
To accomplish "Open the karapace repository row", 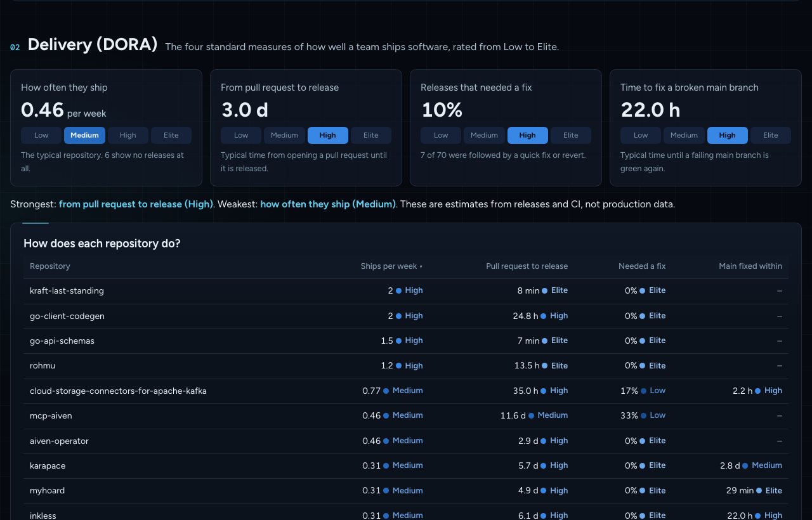I will (x=406, y=466).
